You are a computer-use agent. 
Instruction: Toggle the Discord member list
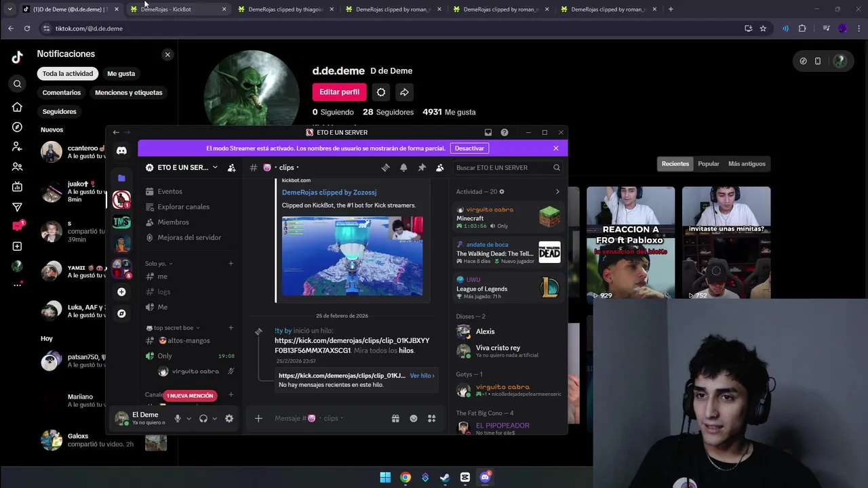coord(439,167)
